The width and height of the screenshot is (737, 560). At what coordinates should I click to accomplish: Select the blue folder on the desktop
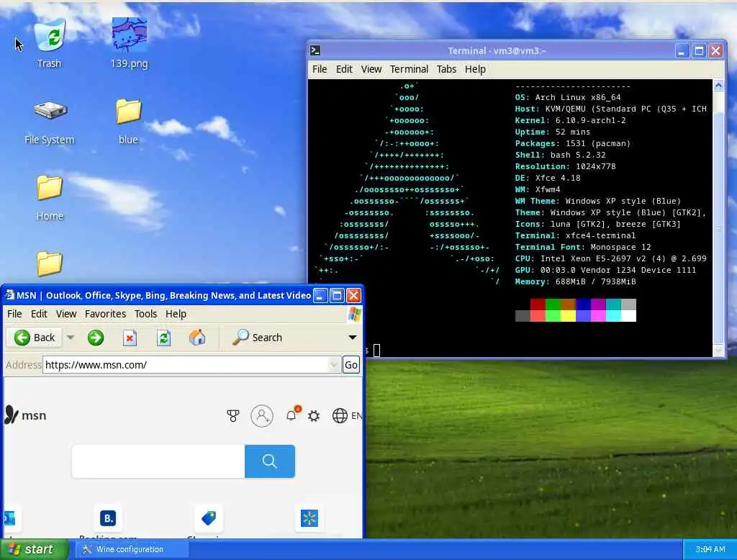point(128,122)
